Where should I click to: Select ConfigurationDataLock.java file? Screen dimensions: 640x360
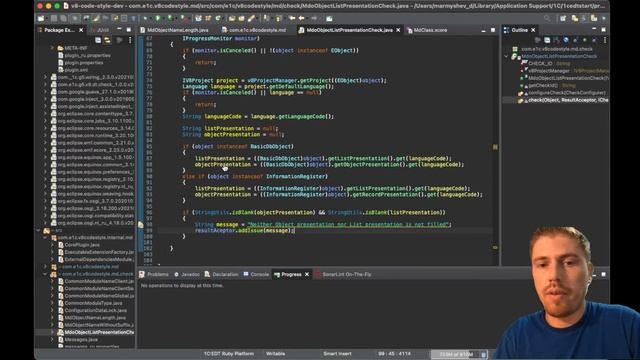92,310
